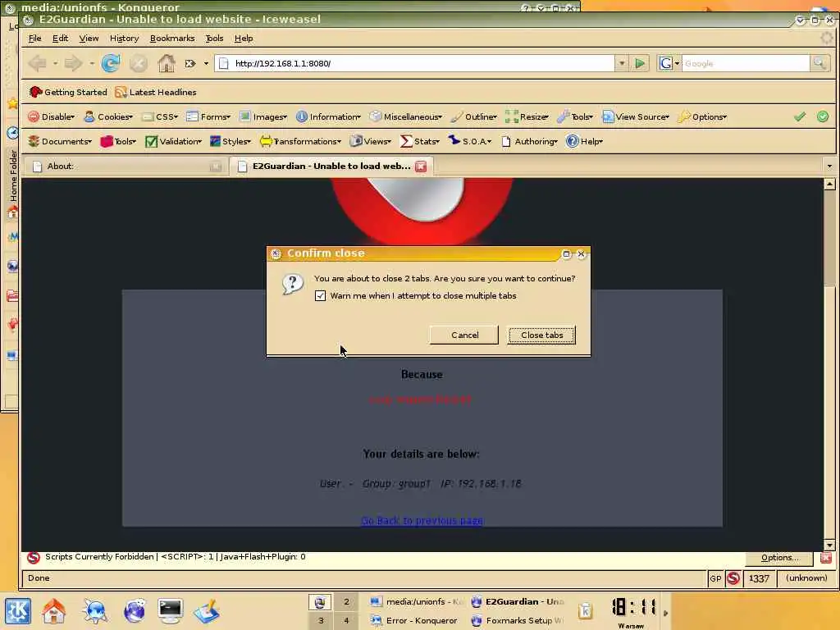This screenshot has height=630, width=840.
Task: Click the page scrollbar up arrow
Action: click(829, 185)
